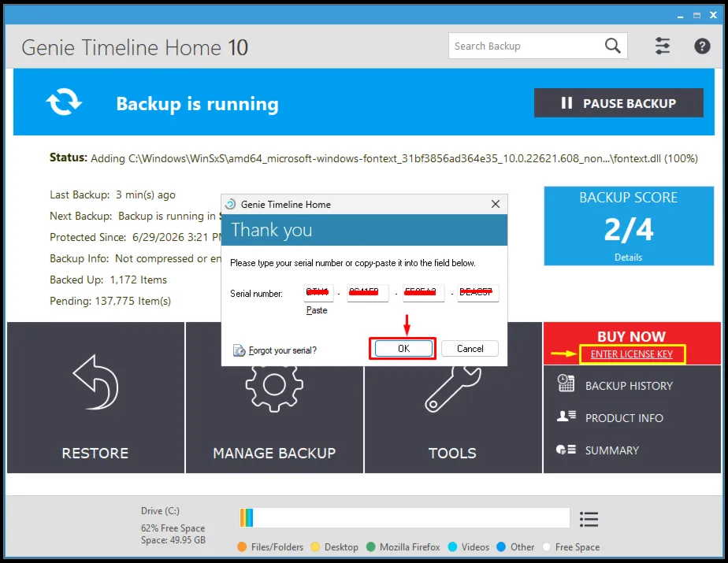Click the Status file path text

[394, 159]
